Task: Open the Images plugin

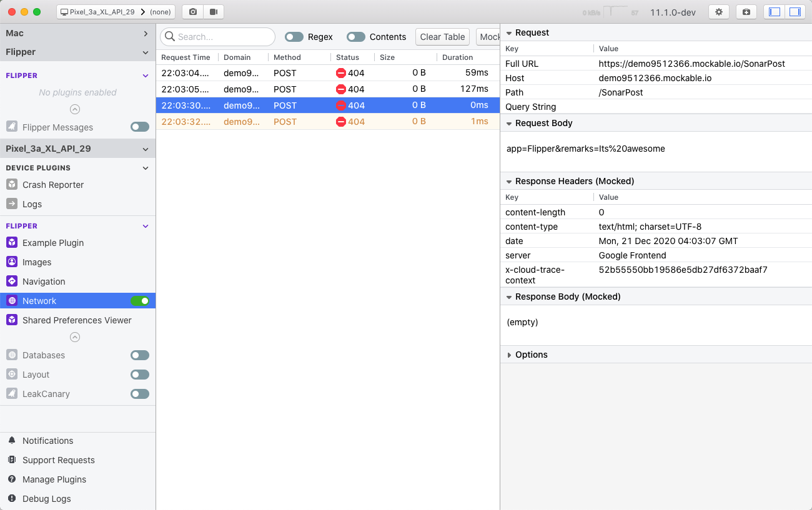Action: (77, 262)
